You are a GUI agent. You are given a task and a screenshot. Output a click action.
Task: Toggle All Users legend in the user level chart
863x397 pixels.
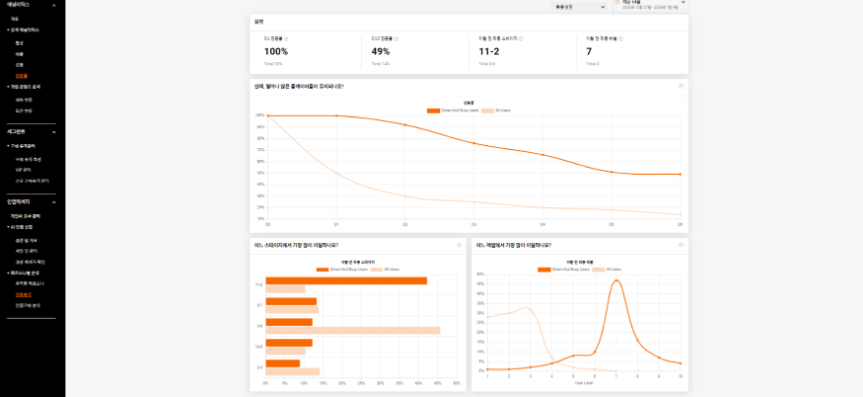[x=607, y=270]
